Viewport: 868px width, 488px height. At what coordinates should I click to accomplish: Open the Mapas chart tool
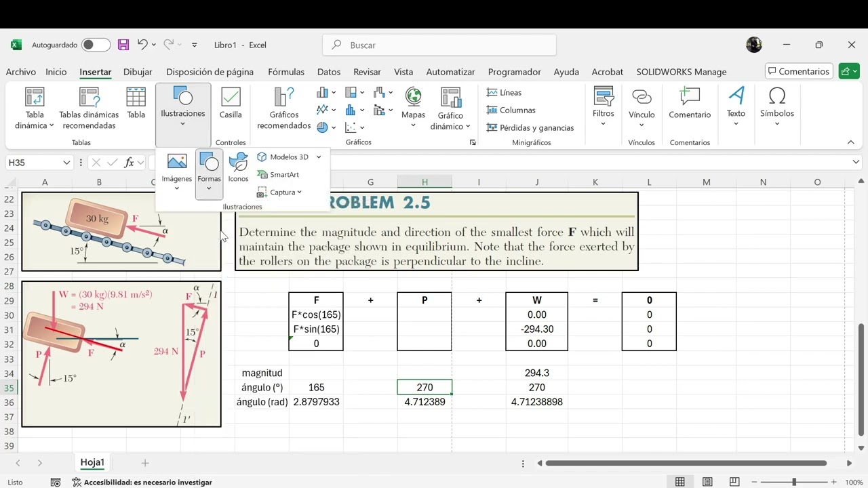[x=413, y=104]
